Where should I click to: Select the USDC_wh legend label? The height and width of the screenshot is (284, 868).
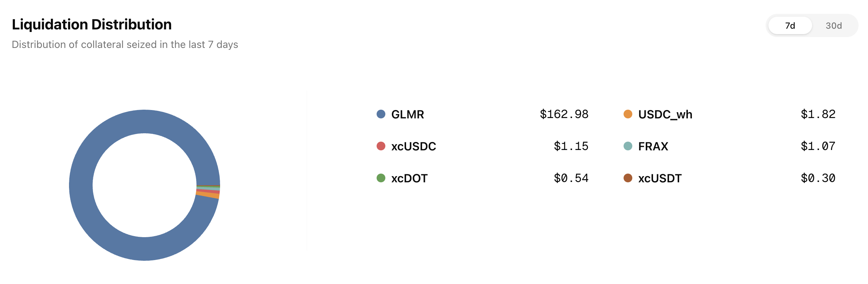tap(665, 114)
